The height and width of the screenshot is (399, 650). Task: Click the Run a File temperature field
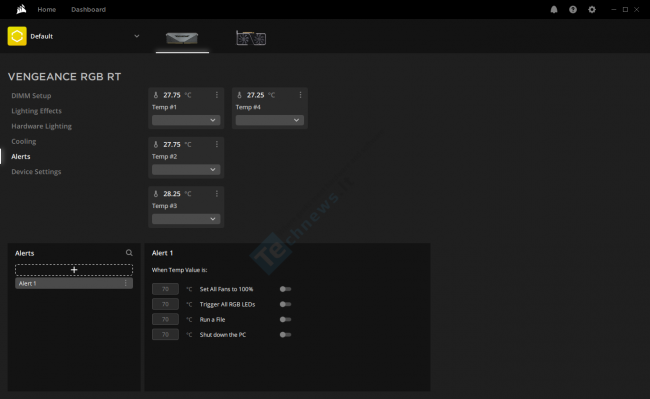pos(165,319)
